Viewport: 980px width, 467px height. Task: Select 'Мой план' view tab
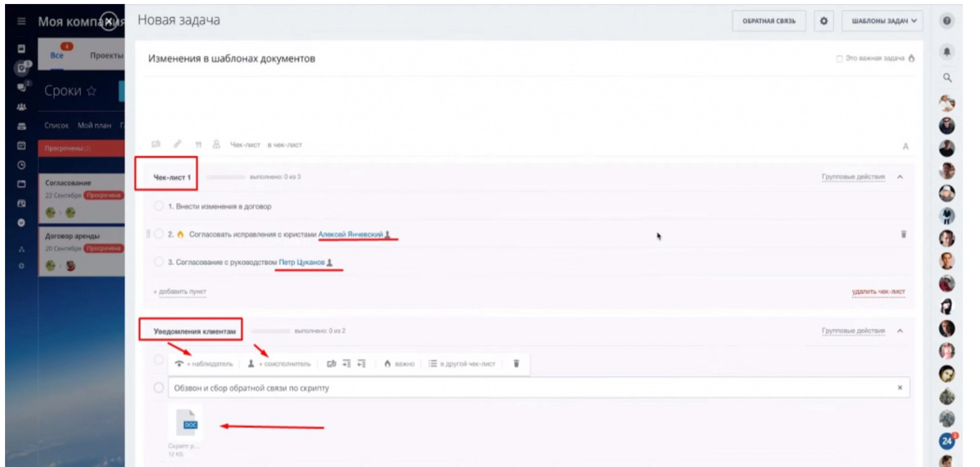94,125
